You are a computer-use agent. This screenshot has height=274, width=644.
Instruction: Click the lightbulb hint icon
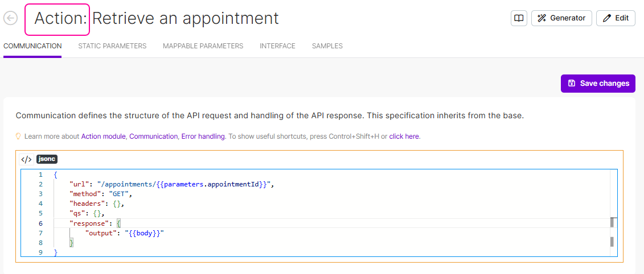[x=18, y=136]
